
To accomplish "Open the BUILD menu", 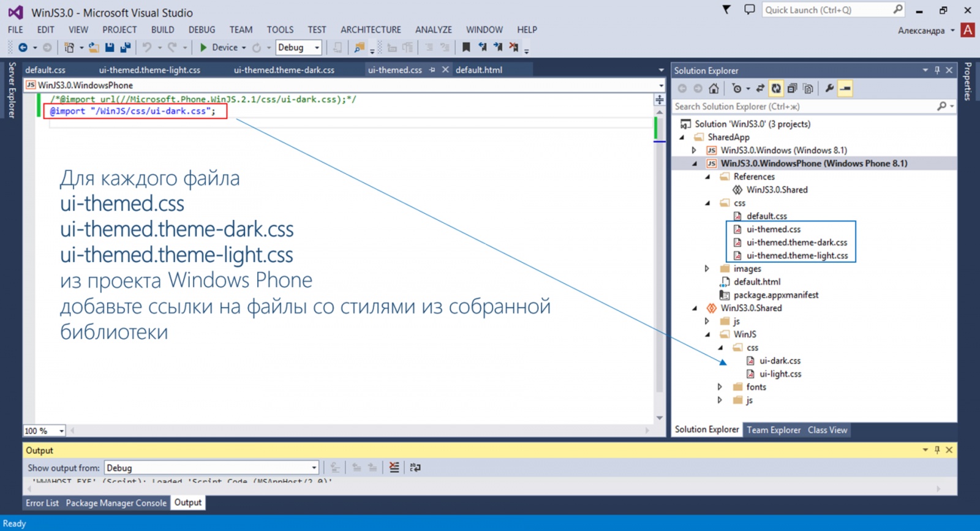I will pyautogui.click(x=162, y=29).
